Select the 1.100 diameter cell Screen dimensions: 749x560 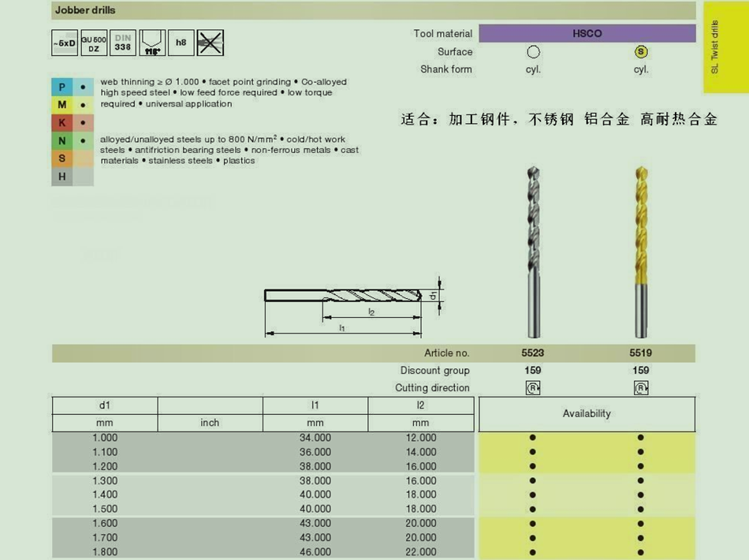(x=105, y=452)
